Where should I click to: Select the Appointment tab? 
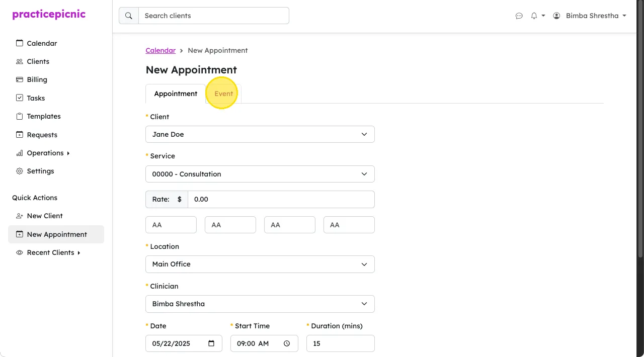(x=176, y=94)
